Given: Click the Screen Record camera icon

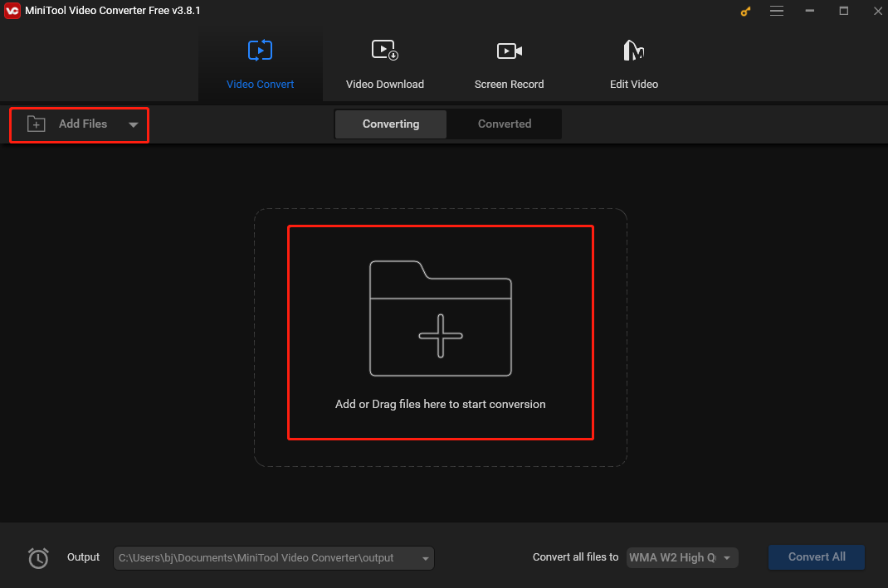Looking at the screenshot, I should click(x=509, y=51).
